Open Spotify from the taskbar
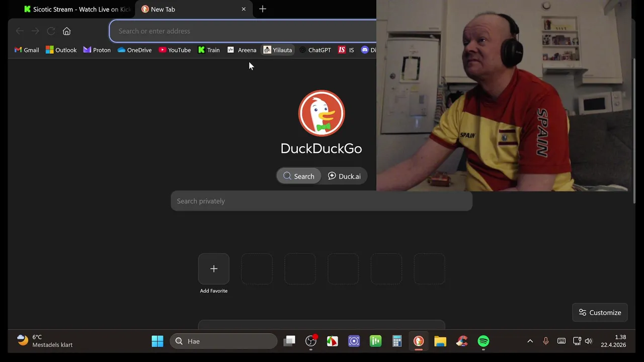 tap(484, 341)
